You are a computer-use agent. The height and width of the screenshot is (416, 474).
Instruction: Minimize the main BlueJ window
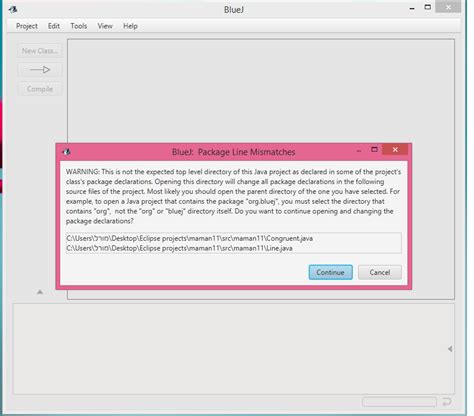pos(412,8)
